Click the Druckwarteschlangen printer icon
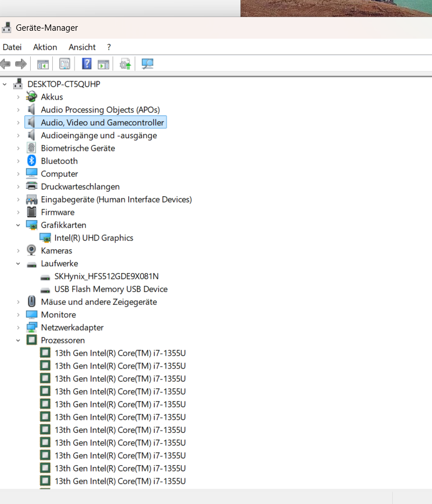Viewport: 432px width, 504px height. pyautogui.click(x=31, y=186)
